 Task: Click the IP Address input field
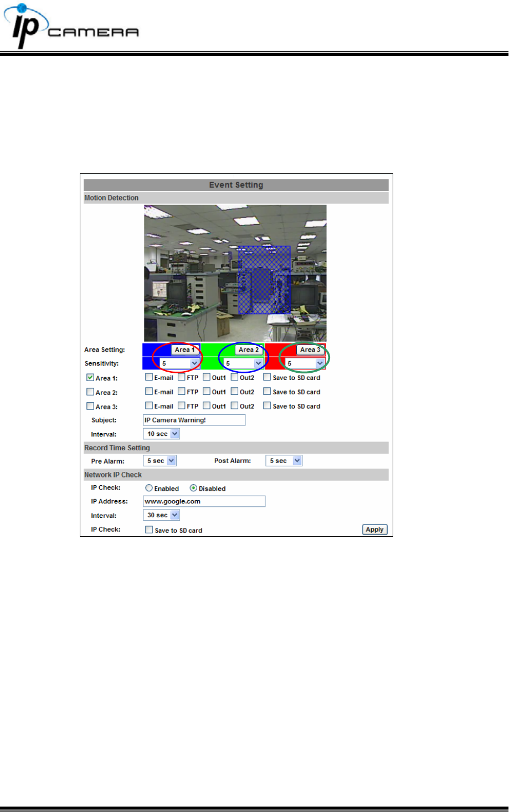point(204,501)
